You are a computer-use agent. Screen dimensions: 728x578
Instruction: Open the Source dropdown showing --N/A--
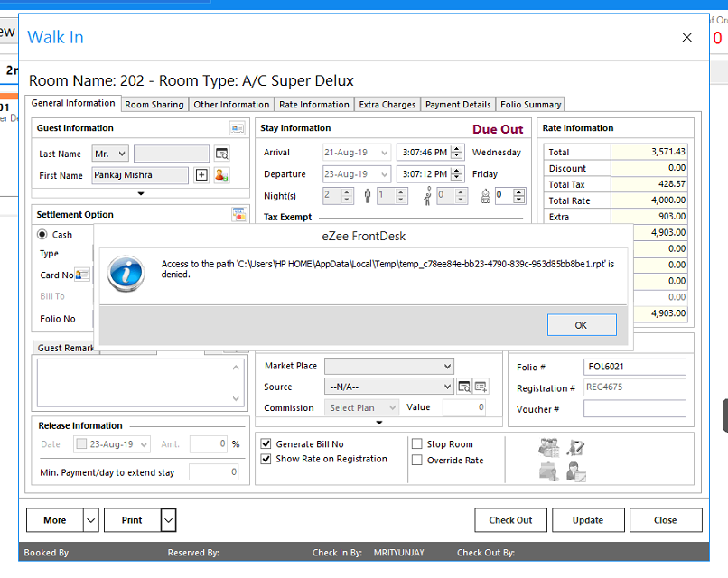click(x=389, y=387)
